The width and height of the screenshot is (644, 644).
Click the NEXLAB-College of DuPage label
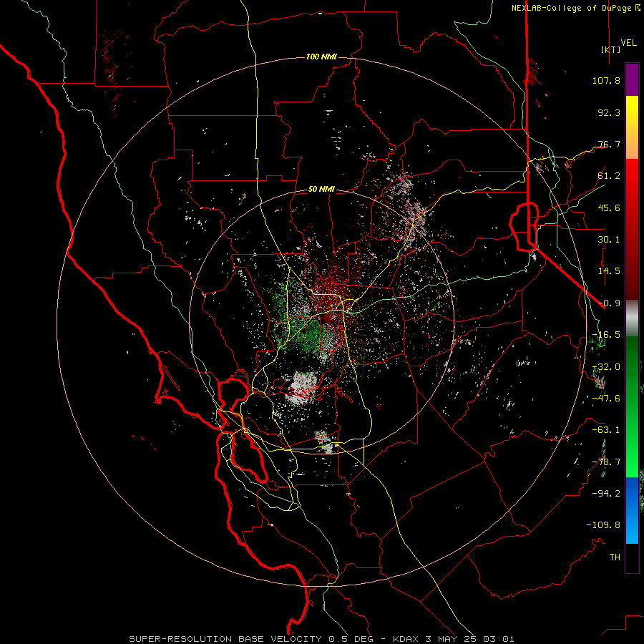[571, 8]
